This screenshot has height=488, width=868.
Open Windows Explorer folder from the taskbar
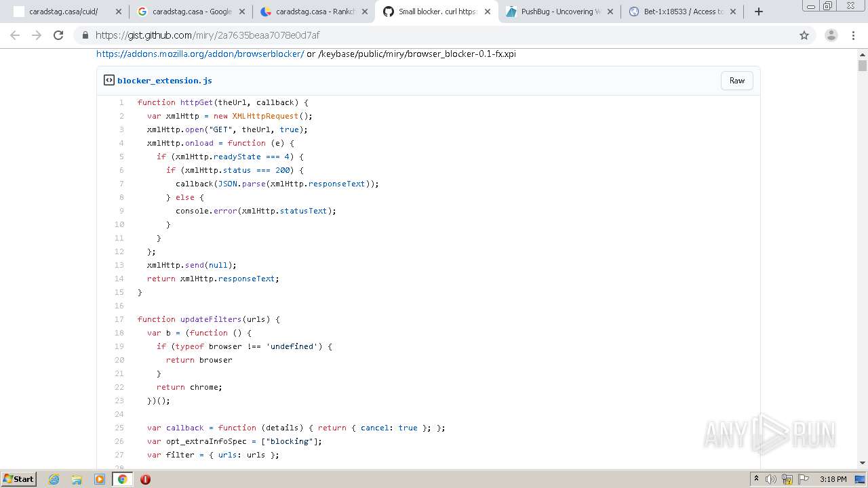click(x=77, y=479)
